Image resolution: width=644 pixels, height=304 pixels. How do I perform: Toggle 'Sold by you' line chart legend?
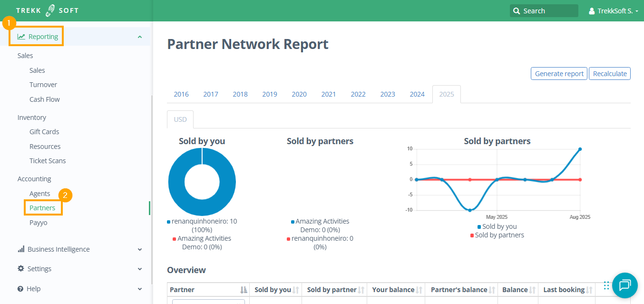[x=497, y=226]
